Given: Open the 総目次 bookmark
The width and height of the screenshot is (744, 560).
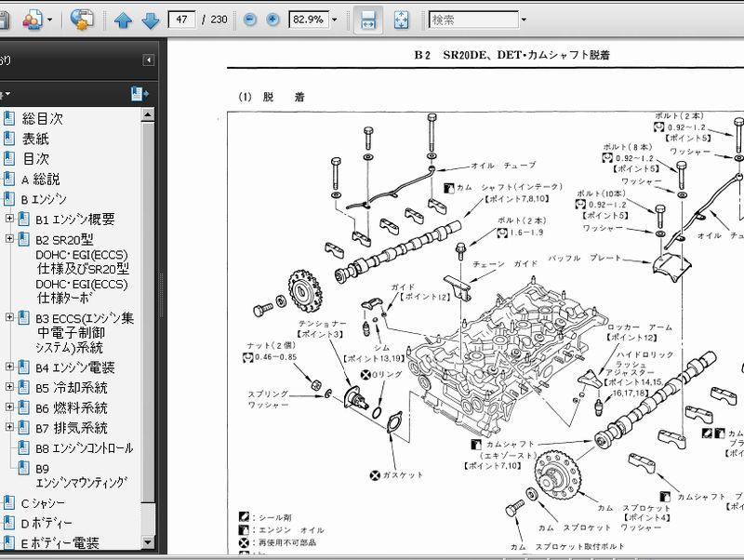Looking at the screenshot, I should click(x=43, y=119).
